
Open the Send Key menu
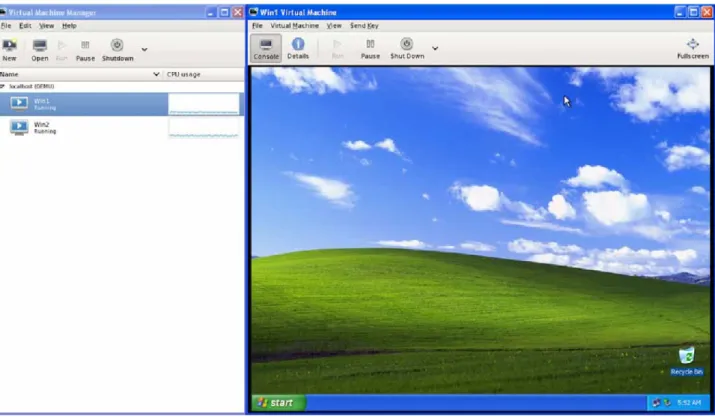(364, 26)
